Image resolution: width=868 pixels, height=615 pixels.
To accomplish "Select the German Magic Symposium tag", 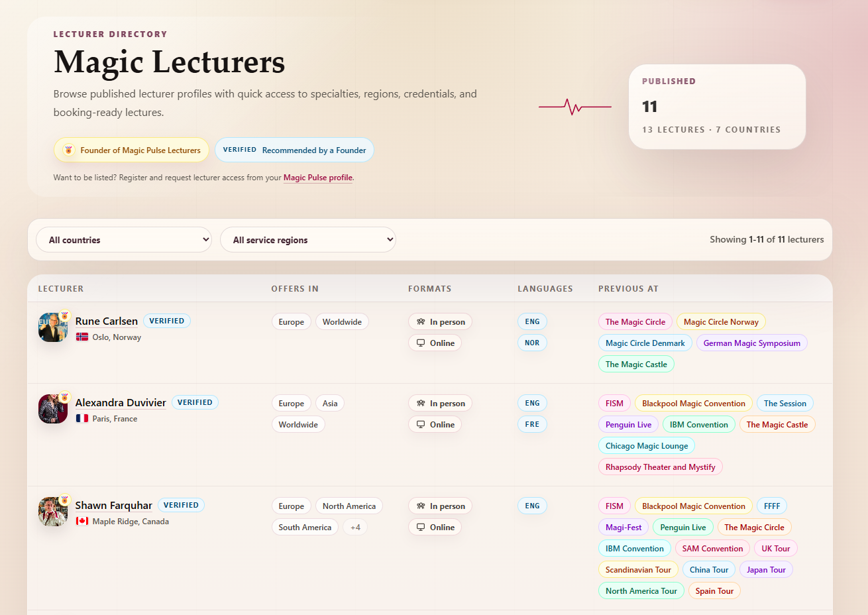I will pyautogui.click(x=752, y=343).
